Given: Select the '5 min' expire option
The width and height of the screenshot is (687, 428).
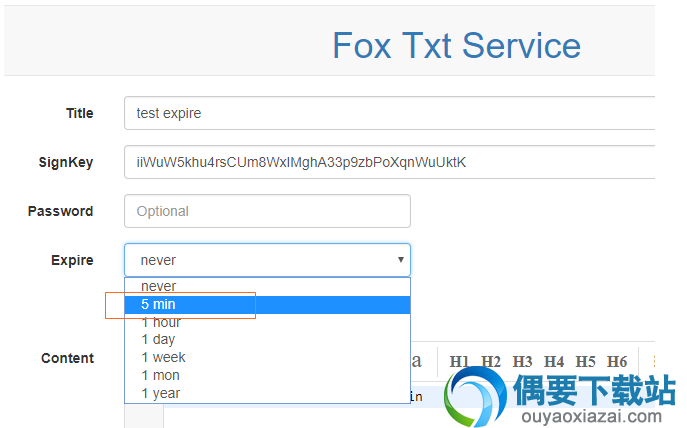Looking at the screenshot, I should (267, 304).
